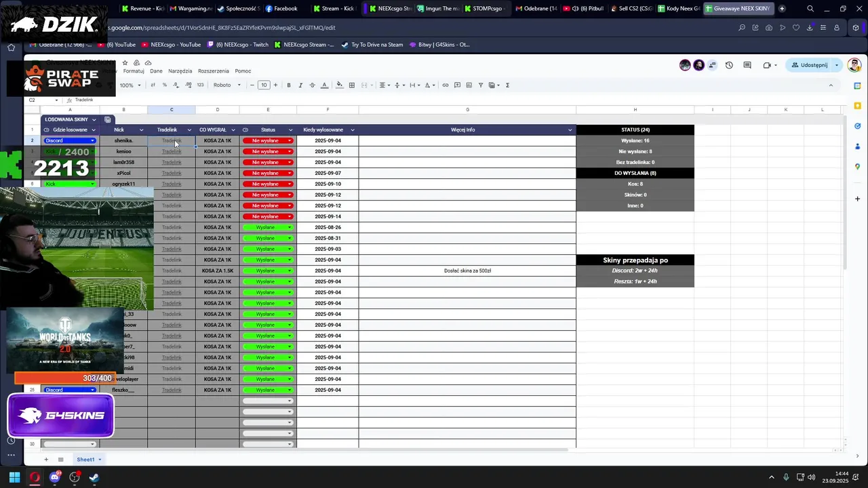Open the version history clock icon
Viewport: 868px width, 488px height.
[729, 65]
